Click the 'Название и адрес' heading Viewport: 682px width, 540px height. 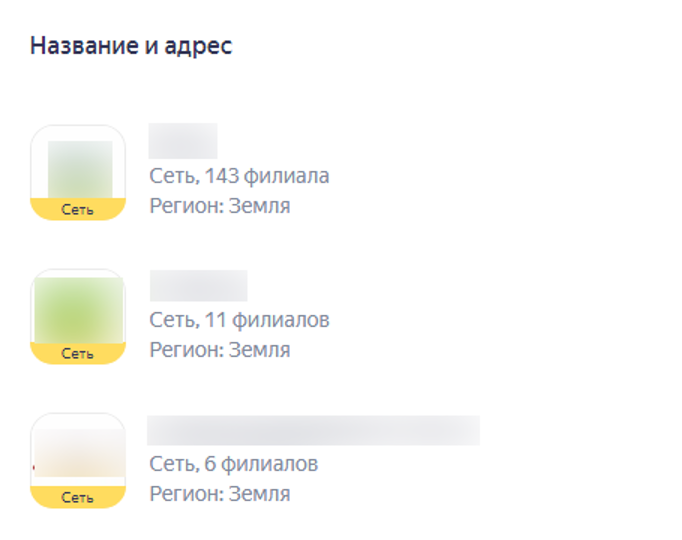pos(131,46)
